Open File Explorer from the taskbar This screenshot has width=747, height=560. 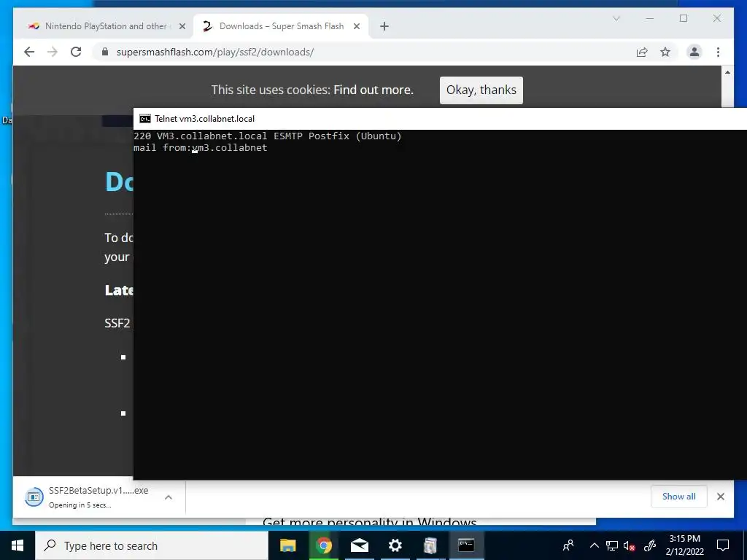[287, 545]
